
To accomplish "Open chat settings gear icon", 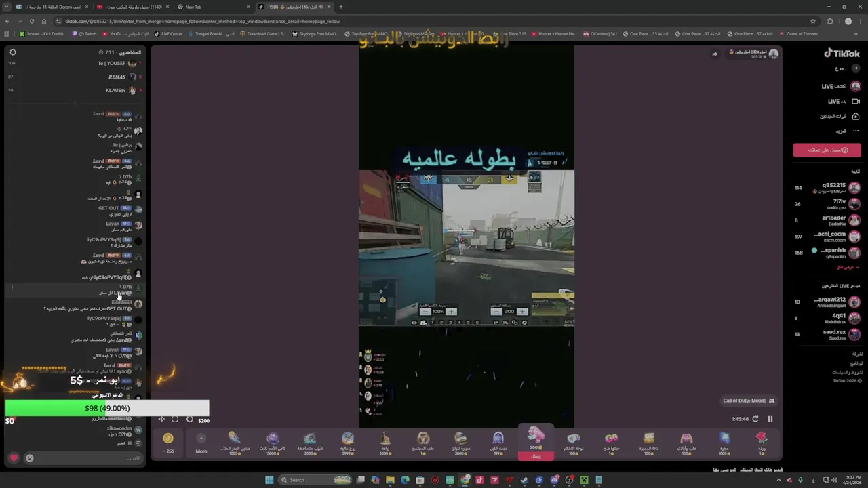I will 12,52.
